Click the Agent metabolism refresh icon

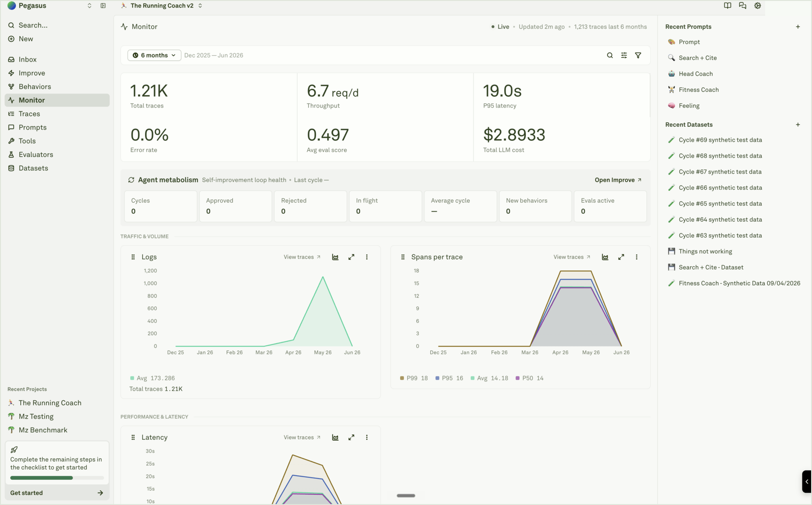point(131,180)
